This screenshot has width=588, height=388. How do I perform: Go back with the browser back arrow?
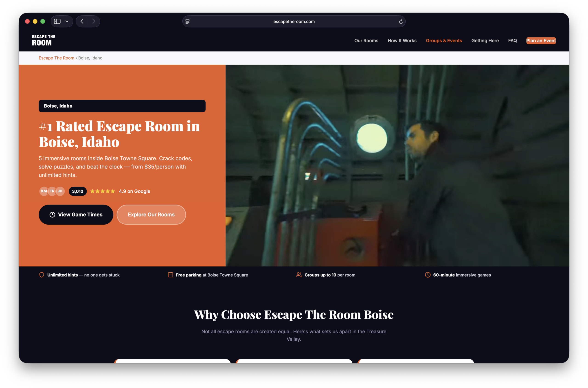tap(82, 22)
